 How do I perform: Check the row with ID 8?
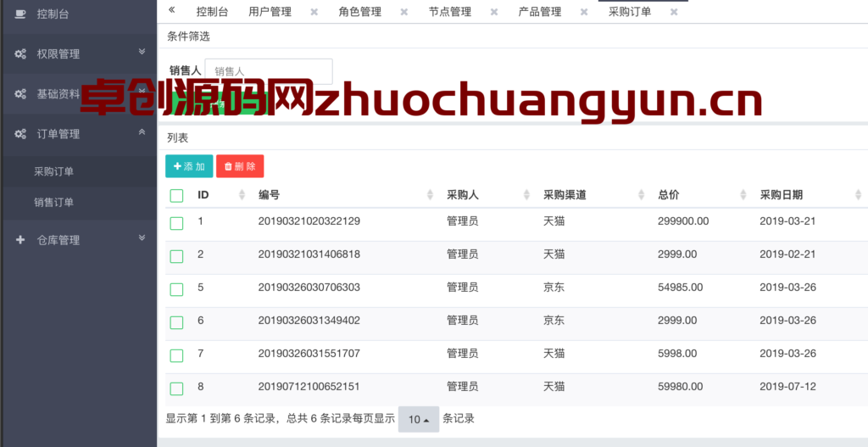point(176,388)
